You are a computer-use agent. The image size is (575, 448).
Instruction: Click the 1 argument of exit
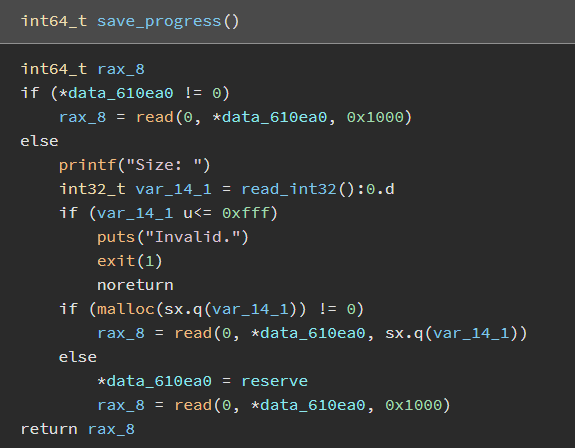(x=149, y=261)
